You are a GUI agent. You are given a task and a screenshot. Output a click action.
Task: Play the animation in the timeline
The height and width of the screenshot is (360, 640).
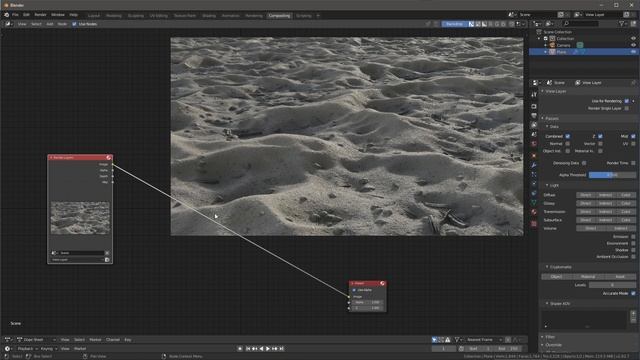click(268, 349)
